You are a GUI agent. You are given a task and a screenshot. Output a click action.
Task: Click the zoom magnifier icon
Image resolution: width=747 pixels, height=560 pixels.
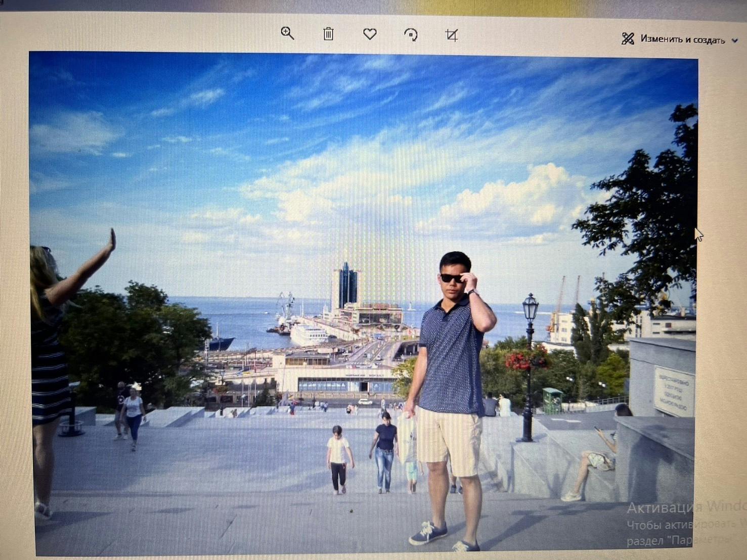click(287, 34)
